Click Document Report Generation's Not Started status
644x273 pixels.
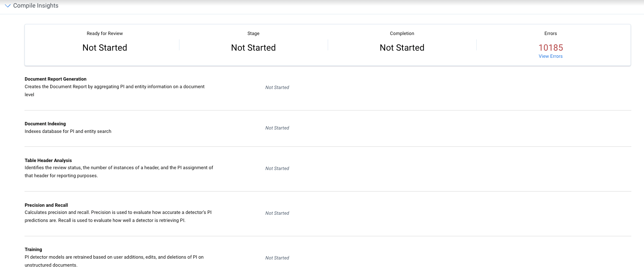[x=277, y=87]
